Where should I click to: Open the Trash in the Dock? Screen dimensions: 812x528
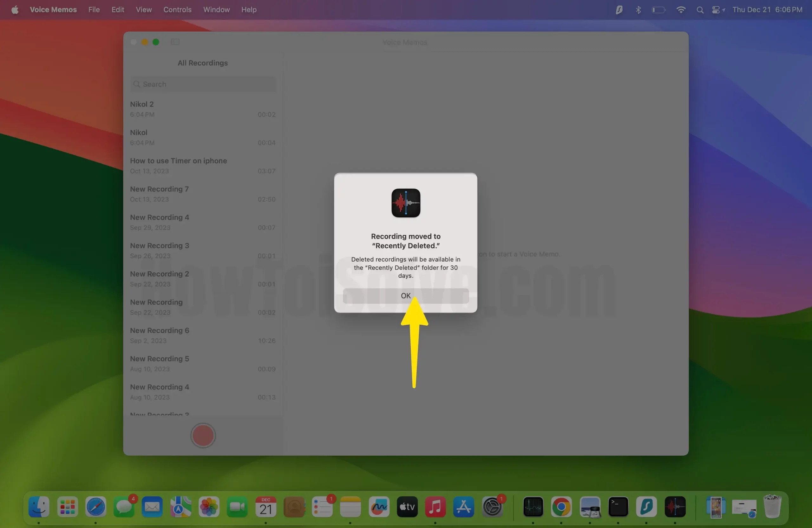pos(772,506)
